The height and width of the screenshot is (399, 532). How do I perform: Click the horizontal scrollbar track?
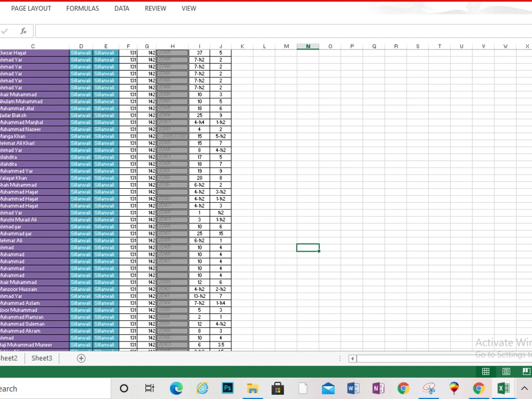click(444, 359)
